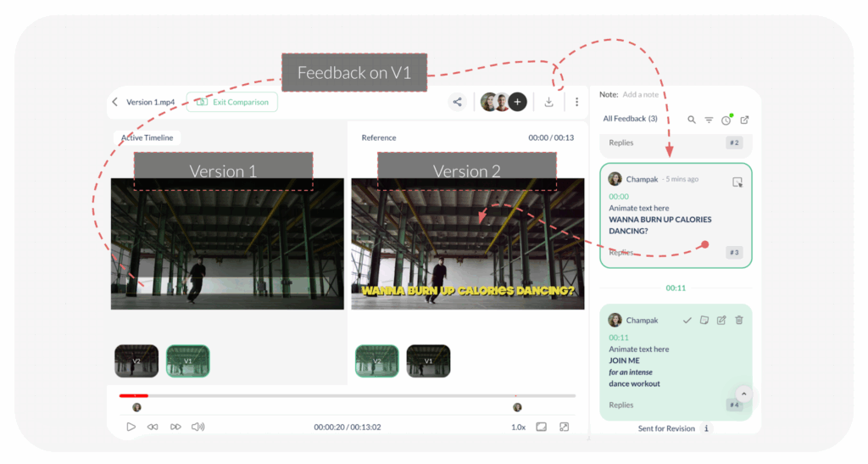Add a collaborator with the plus button

pyautogui.click(x=518, y=102)
